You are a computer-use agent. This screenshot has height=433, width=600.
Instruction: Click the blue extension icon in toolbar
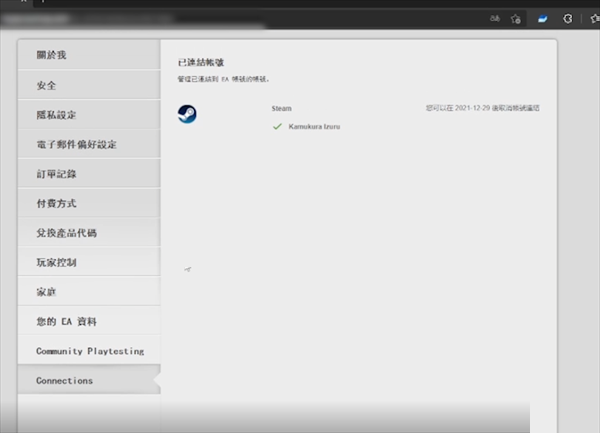[543, 17]
